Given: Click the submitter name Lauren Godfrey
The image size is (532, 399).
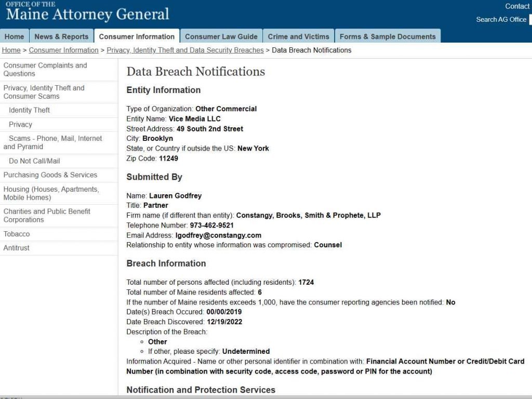Looking at the screenshot, I should [x=176, y=196].
